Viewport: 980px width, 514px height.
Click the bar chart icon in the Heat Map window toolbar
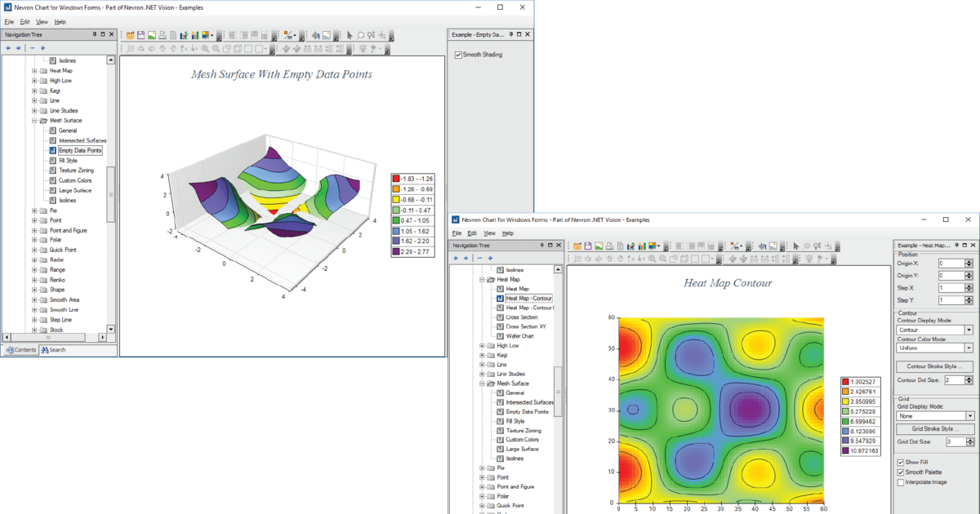[x=642, y=246]
